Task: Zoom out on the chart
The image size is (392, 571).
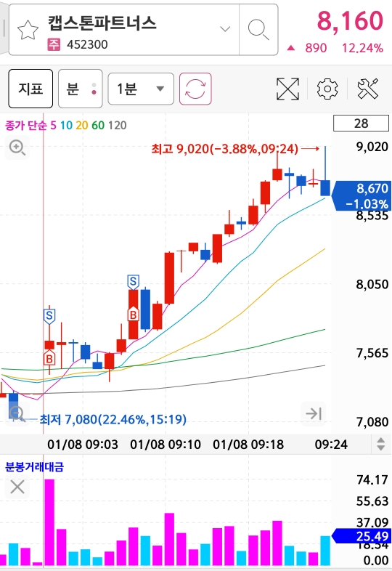Action: [17, 413]
